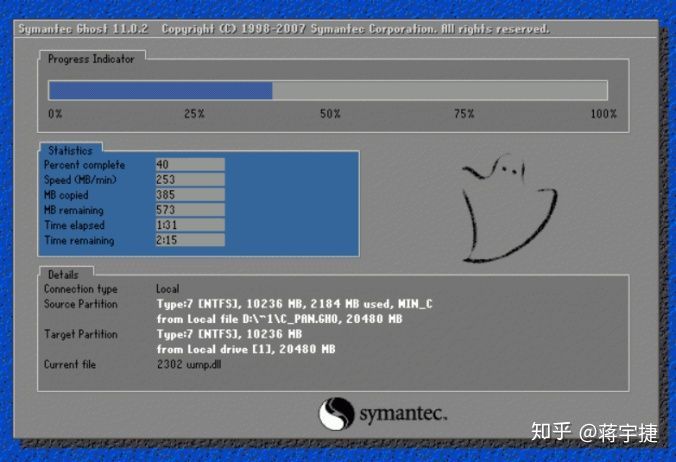Viewport: 676px width, 462px height.
Task: Click the Symantec logo icon
Action: pyautogui.click(x=336, y=414)
